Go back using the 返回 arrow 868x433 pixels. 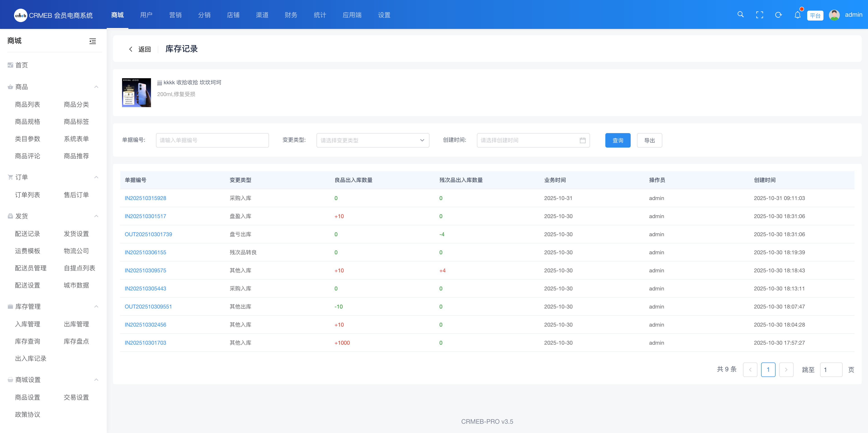(131, 49)
